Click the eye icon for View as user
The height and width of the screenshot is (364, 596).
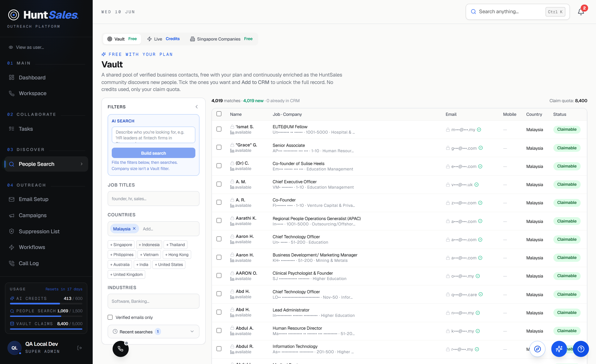[11, 47]
